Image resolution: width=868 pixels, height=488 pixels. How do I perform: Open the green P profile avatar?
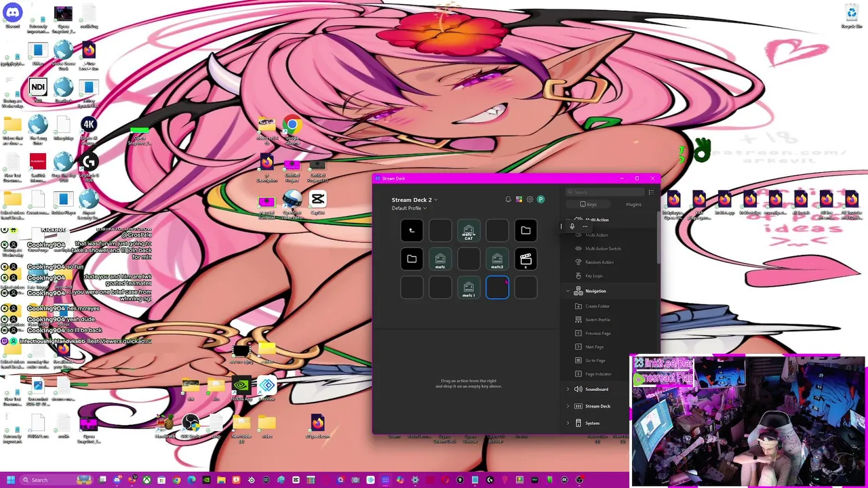coord(540,199)
